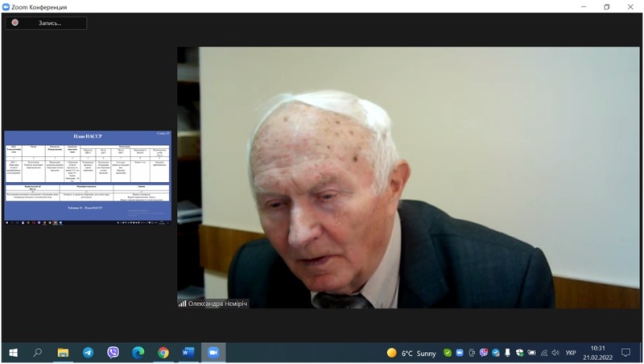644x364 pixels.
Task: Close the Zoom Конференция window
Action: [x=630, y=7]
